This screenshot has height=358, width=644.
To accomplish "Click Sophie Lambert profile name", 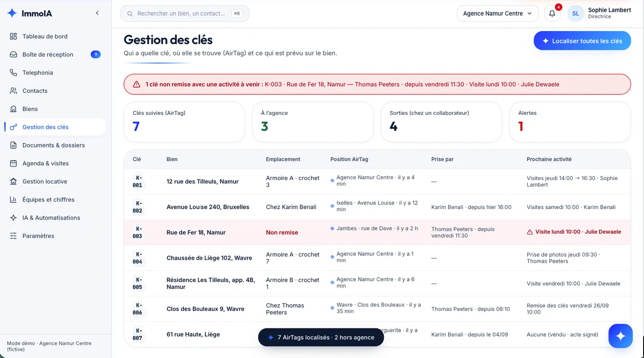I will point(610,10).
